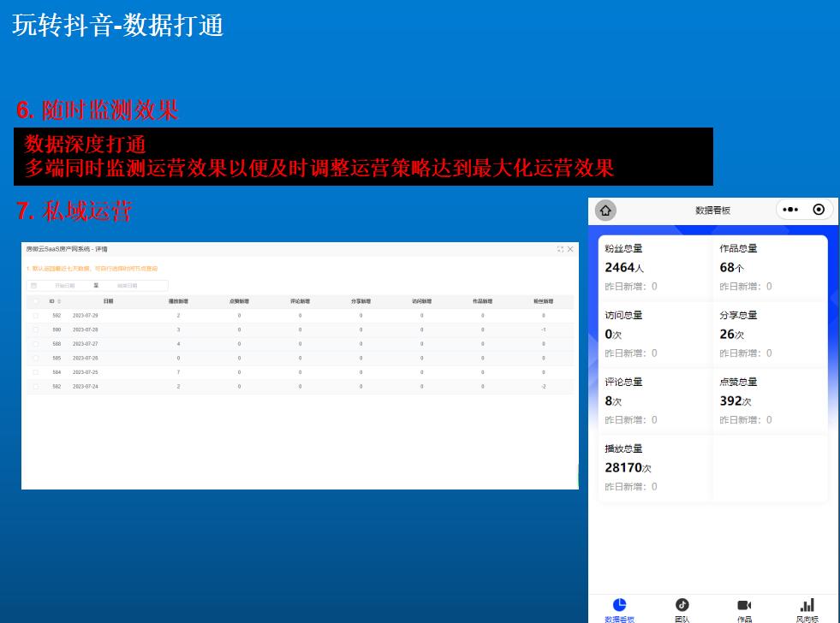Tick the checkbox for row ID 585

(35, 358)
